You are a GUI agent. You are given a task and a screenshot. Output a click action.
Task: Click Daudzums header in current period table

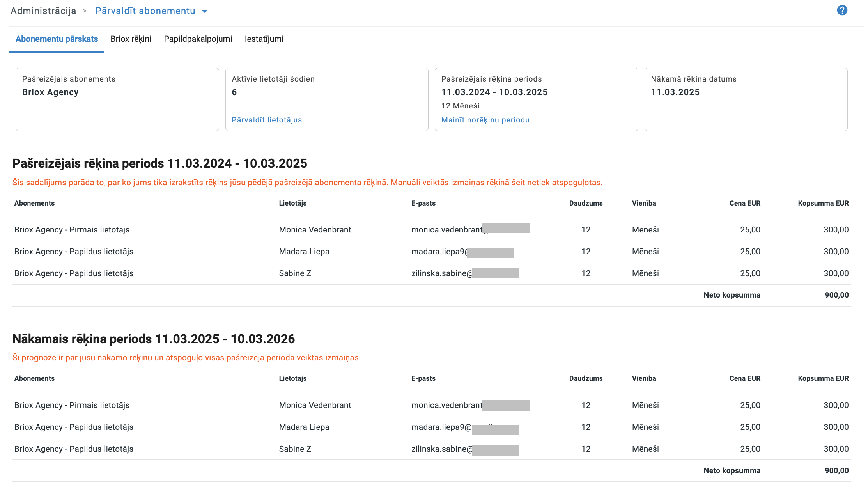(586, 203)
